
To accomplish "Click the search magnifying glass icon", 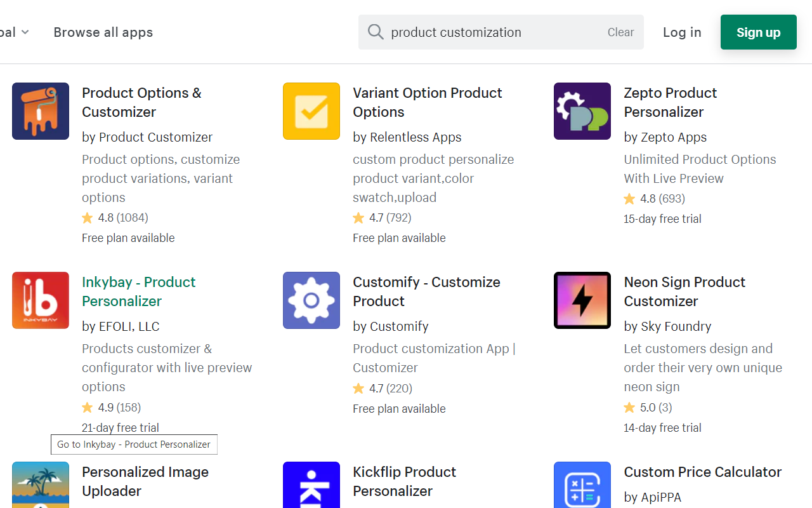I will [x=376, y=32].
